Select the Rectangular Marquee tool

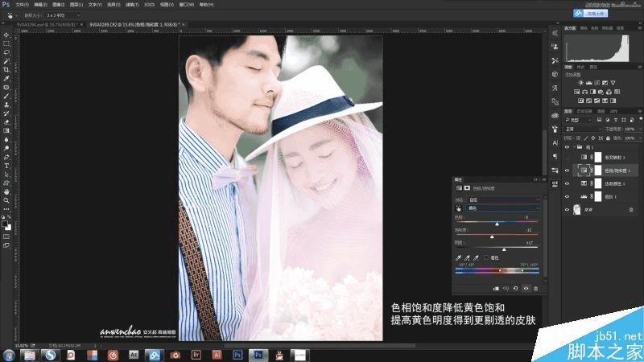coord(6,43)
